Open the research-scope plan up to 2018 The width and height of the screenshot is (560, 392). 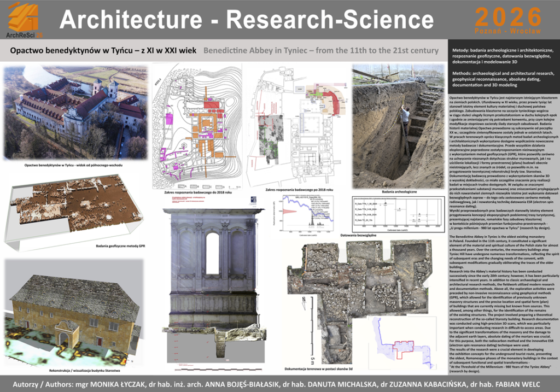pyautogui.click(x=196, y=126)
